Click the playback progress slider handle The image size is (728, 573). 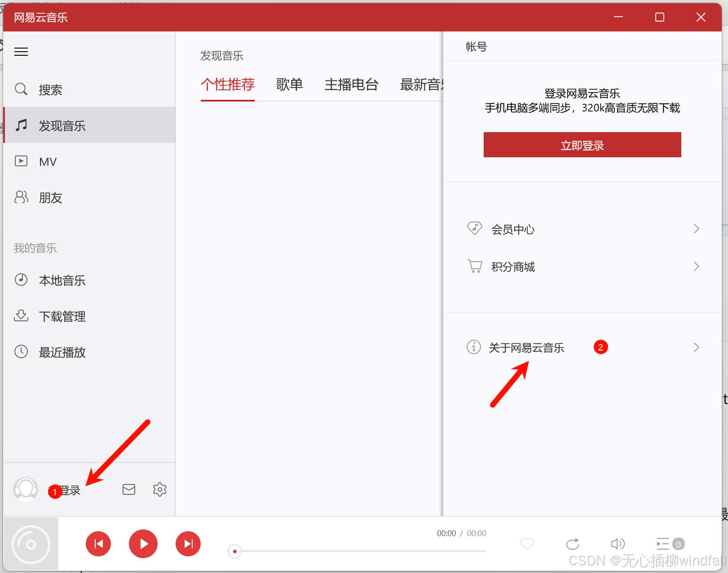[235, 551]
